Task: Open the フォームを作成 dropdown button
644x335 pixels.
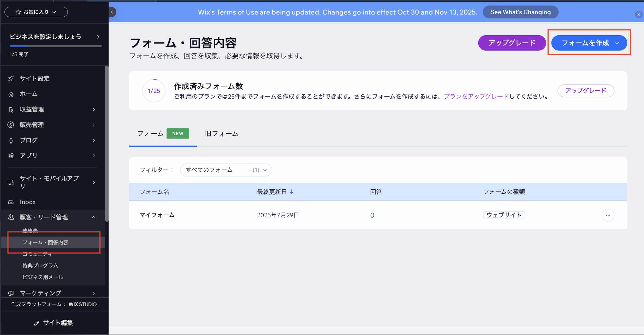Action: (589, 43)
